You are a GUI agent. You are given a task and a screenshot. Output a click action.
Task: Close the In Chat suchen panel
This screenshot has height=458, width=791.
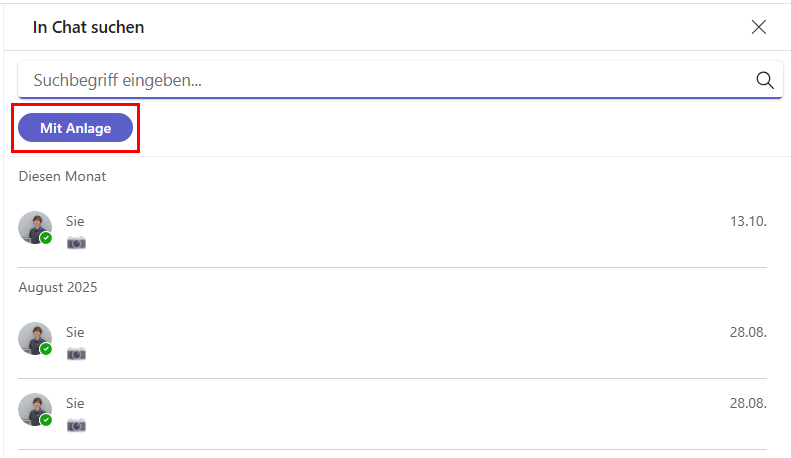pyautogui.click(x=759, y=27)
